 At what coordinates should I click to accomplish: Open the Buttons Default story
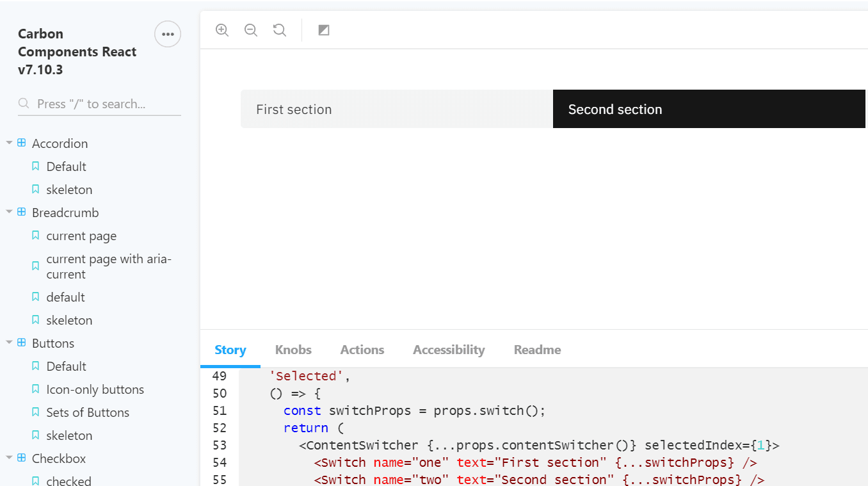point(67,366)
